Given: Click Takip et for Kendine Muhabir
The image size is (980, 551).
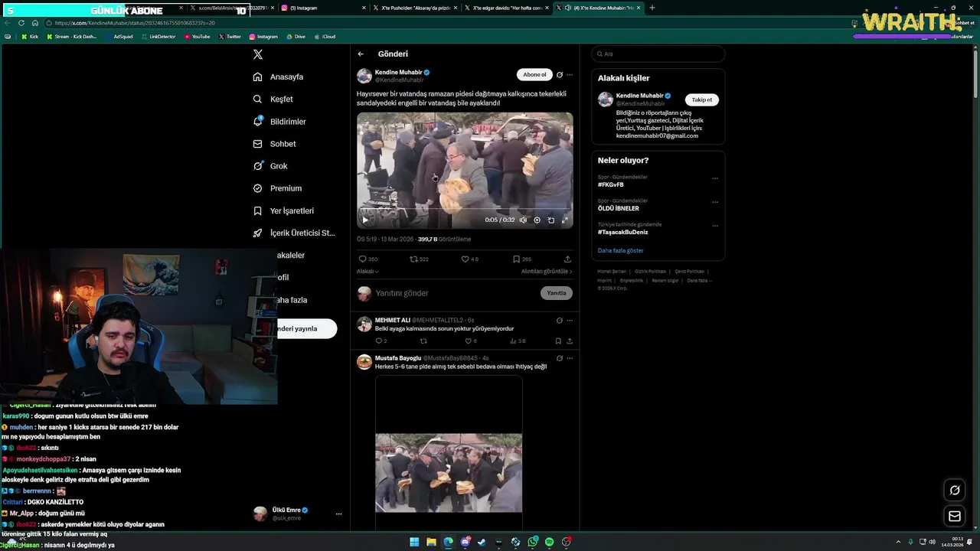Looking at the screenshot, I should [x=701, y=99].
